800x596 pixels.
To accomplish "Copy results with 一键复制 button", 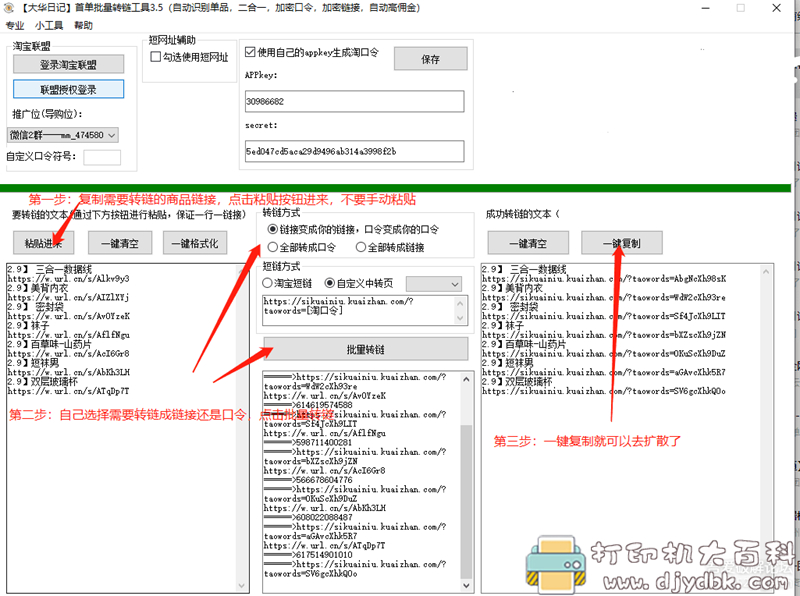I will pyautogui.click(x=622, y=243).
